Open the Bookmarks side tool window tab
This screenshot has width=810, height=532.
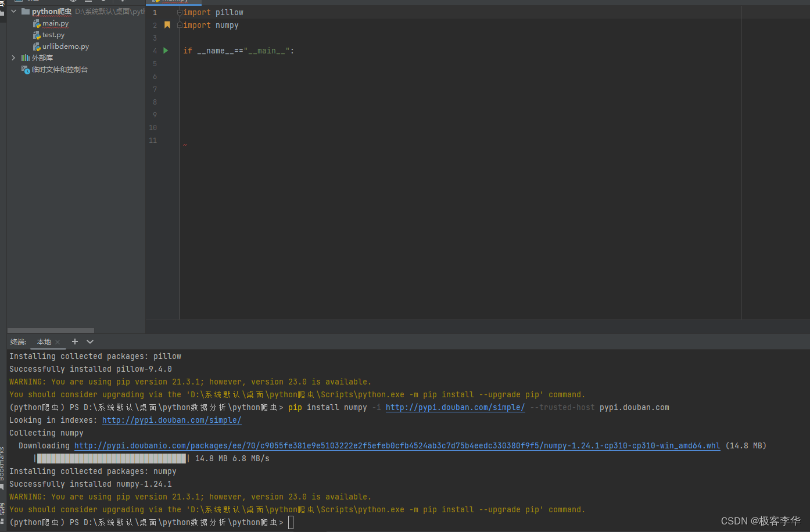coord(2,468)
